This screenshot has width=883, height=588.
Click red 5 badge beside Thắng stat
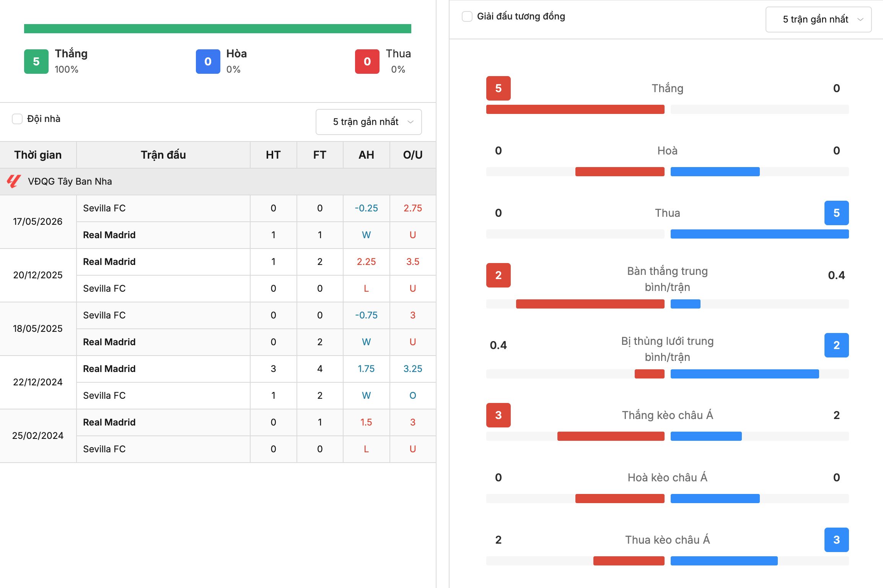pyautogui.click(x=499, y=88)
